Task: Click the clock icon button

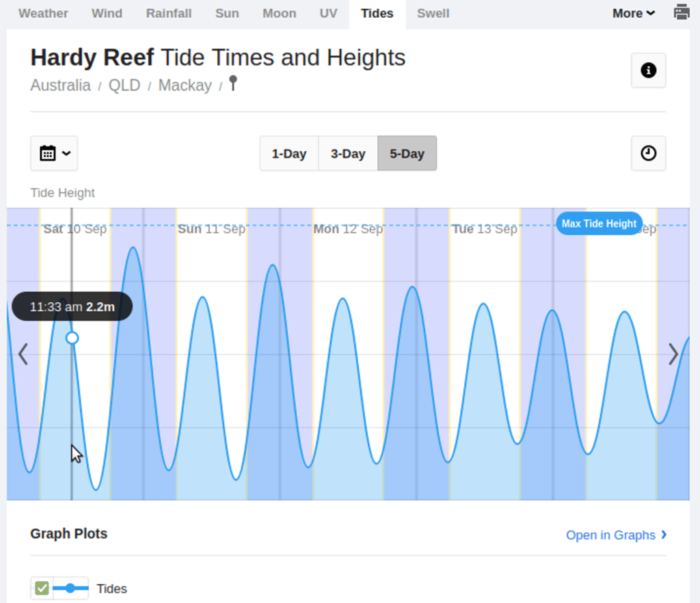Action: [x=648, y=153]
